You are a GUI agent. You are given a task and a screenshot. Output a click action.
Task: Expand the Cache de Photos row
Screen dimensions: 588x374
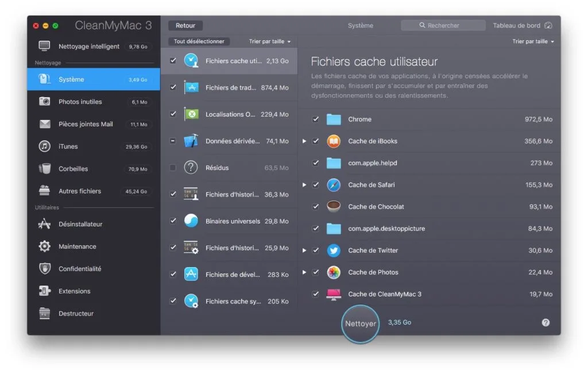coord(304,272)
